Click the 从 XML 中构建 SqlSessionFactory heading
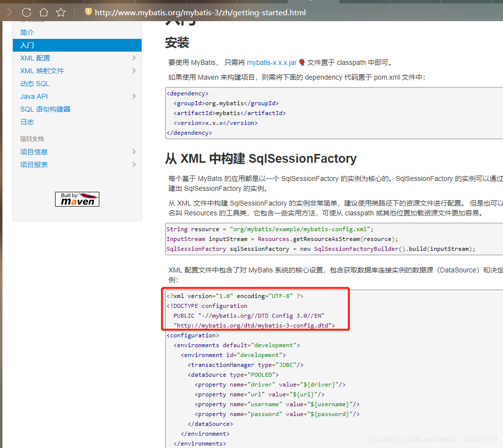The width and height of the screenshot is (503, 448). click(x=261, y=158)
